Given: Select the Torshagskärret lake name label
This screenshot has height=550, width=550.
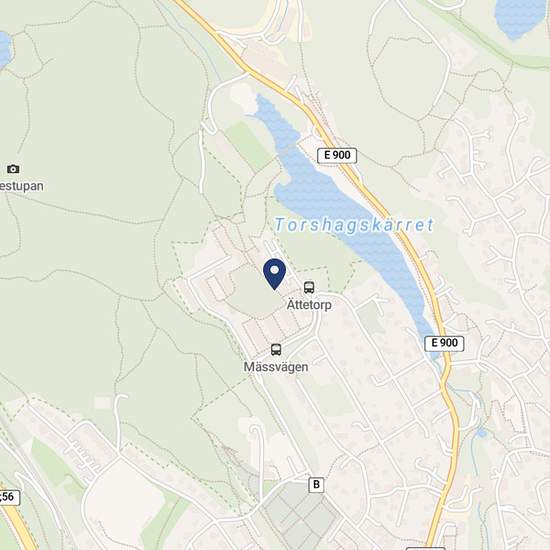Looking at the screenshot, I should pyautogui.click(x=354, y=225).
